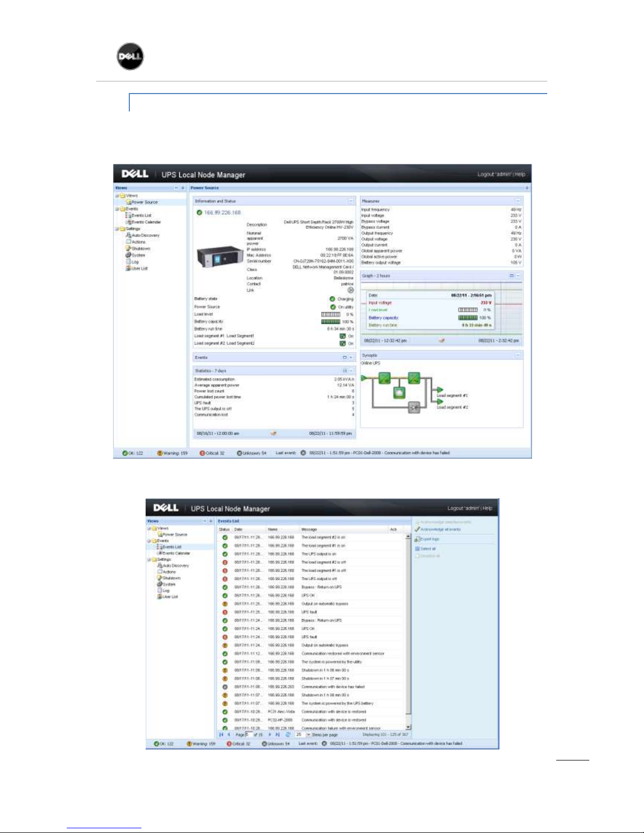Image resolution: width=644 pixels, height=833 pixels.
Task: Click Select all in Events List window
Action: point(425,549)
